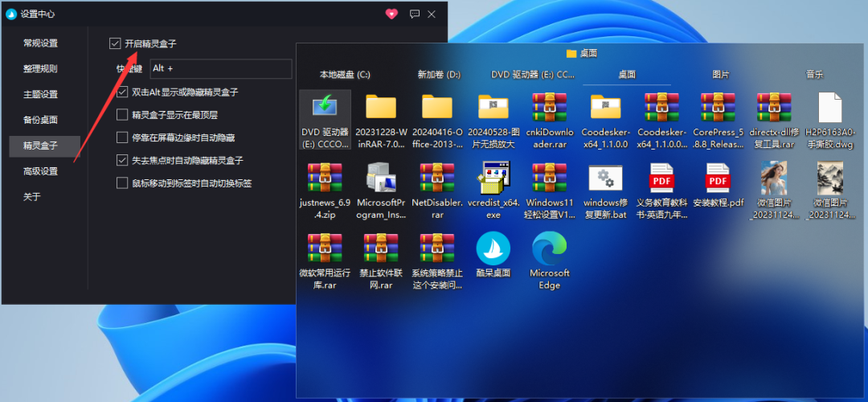Select H2P6163A0-手撕胶.dwg file
Image resolution: width=868 pixels, height=402 pixels.
[x=829, y=107]
